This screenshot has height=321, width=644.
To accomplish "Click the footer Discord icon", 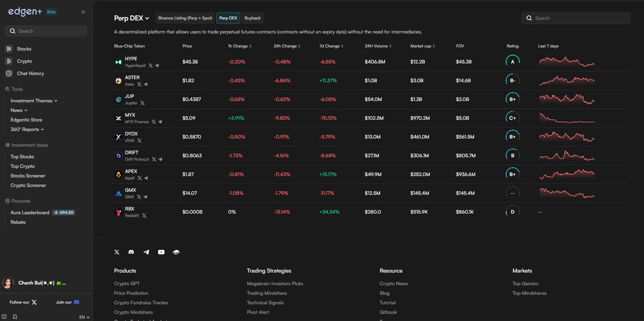I will click(131, 252).
